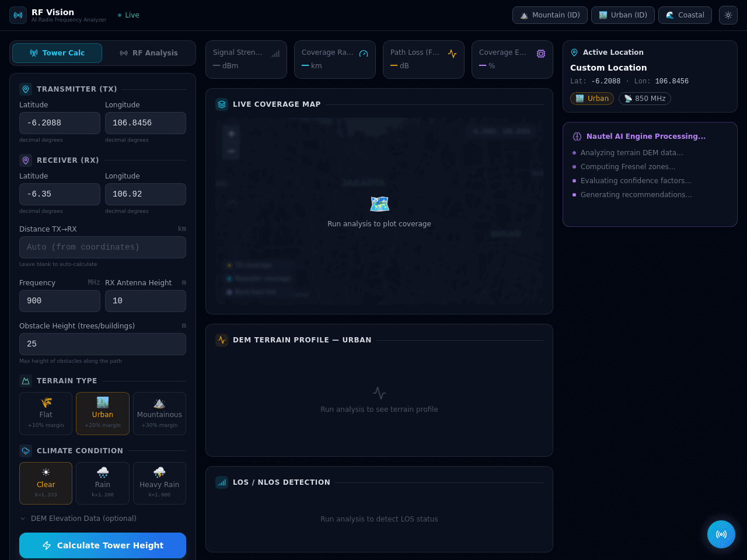Screen dimensions: 747x560
Task: Switch to the Tower Calc tab
Action: pos(57,53)
